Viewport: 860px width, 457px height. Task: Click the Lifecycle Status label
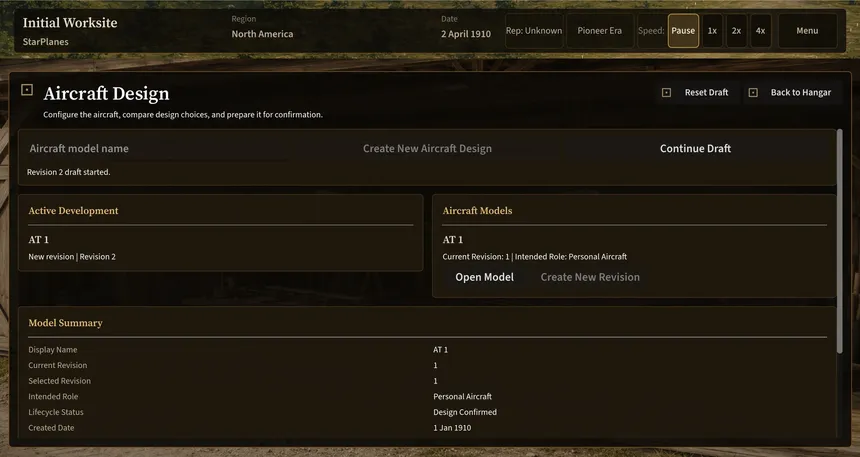coord(56,412)
